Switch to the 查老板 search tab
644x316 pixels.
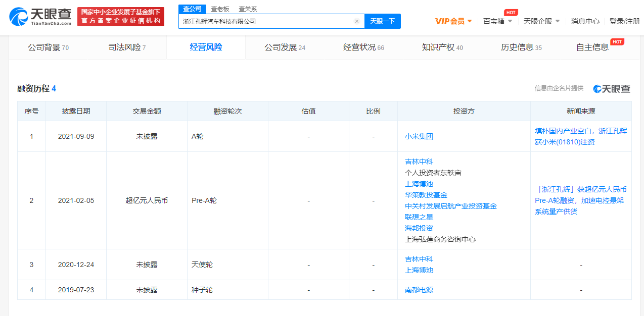tap(220, 9)
